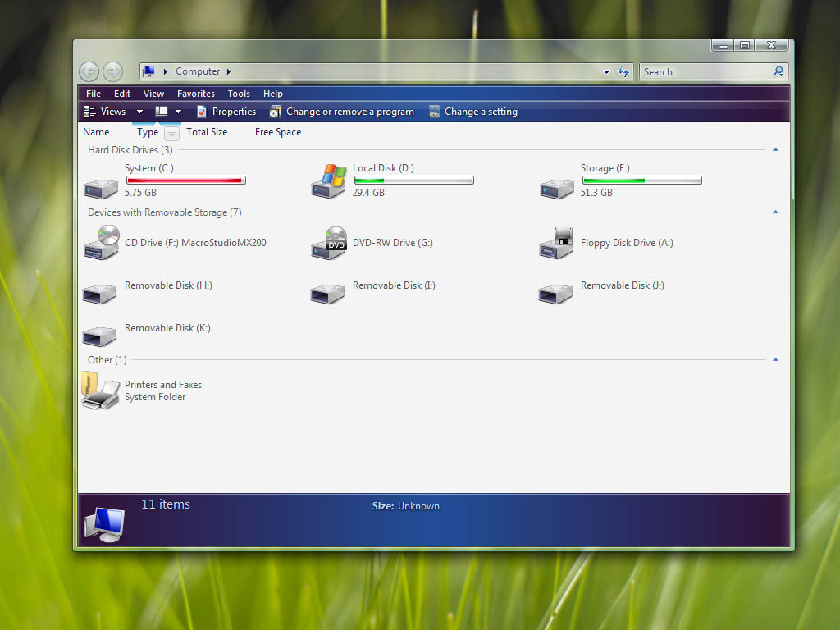This screenshot has width=840, height=630.
Task: Click the Views toolbar icon
Action: [89, 112]
